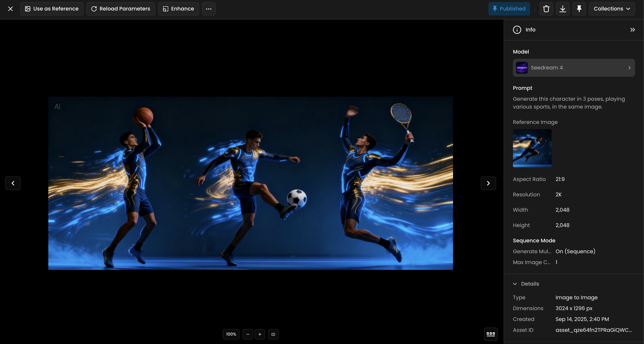The height and width of the screenshot is (344, 644).
Task: Click the trash delete icon
Action: (546, 9)
